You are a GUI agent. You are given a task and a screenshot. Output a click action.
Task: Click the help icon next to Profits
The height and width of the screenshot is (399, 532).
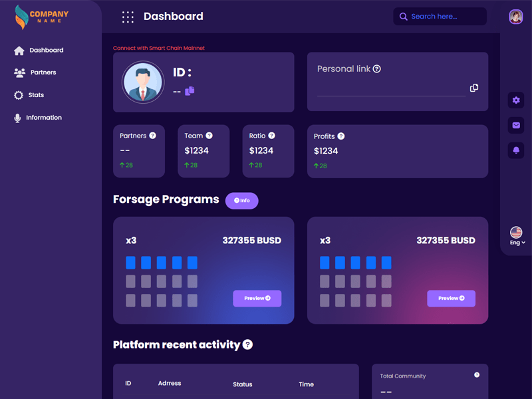341,136
